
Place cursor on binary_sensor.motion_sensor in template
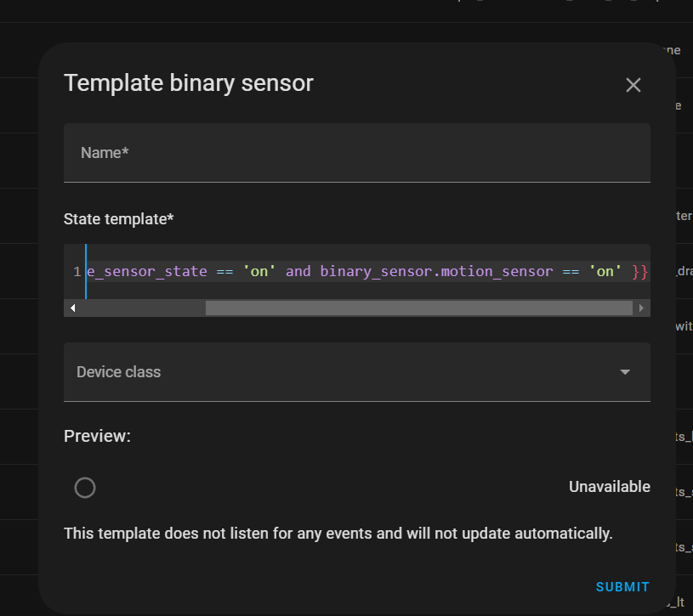[x=436, y=272]
